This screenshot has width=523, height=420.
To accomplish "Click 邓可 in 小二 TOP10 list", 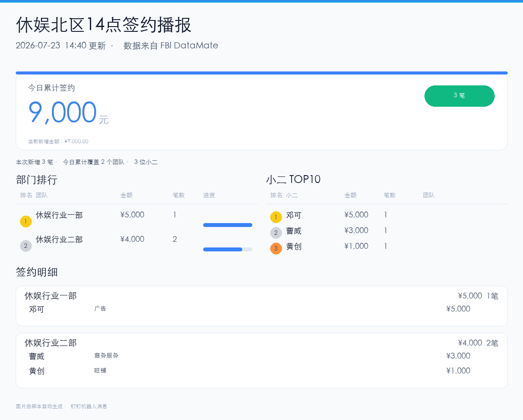I will (294, 215).
